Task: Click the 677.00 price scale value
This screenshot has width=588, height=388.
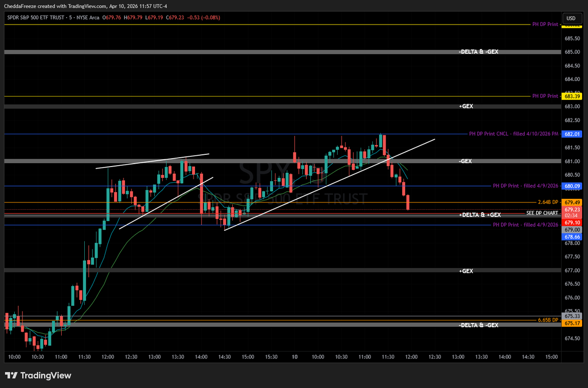Action: (x=573, y=270)
